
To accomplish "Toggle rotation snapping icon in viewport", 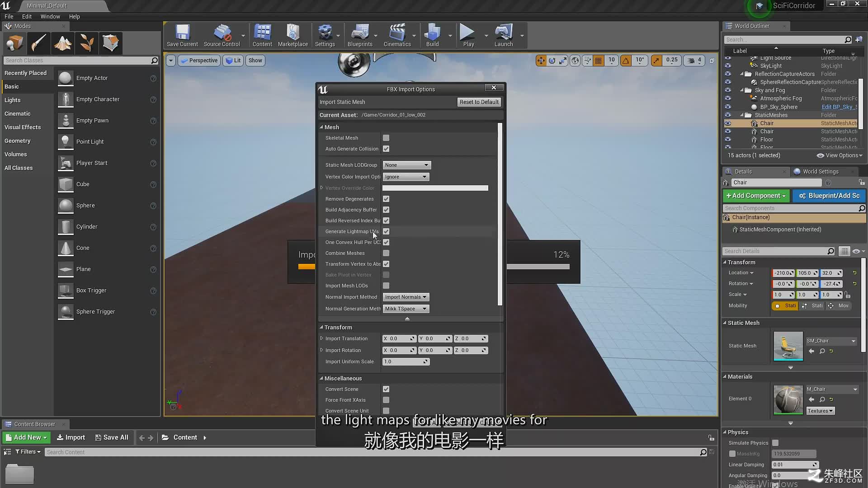I will [626, 61].
